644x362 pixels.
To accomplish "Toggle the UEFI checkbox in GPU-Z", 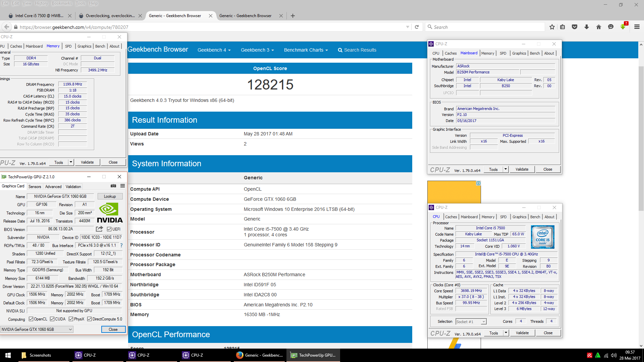I will [x=109, y=229].
